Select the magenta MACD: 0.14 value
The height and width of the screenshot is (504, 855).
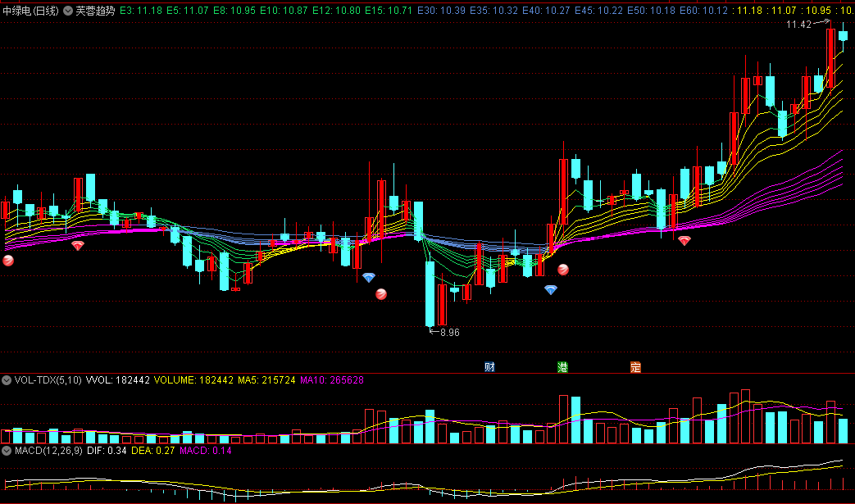tap(206, 451)
